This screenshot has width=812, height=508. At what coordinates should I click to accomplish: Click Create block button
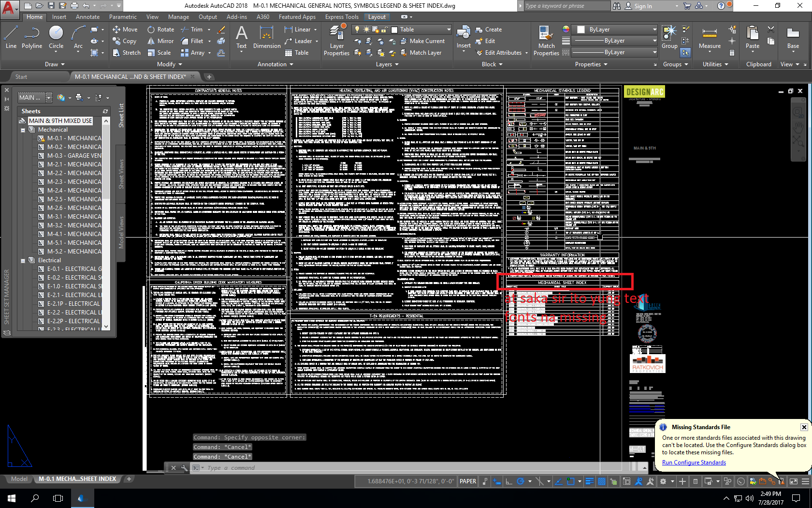coord(489,30)
